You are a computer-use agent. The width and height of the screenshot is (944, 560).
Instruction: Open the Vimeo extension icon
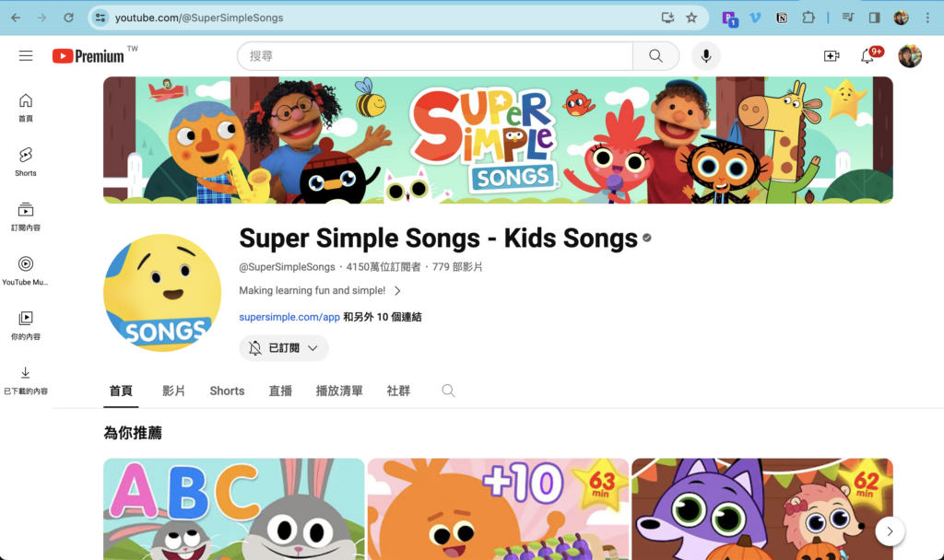pos(755,17)
